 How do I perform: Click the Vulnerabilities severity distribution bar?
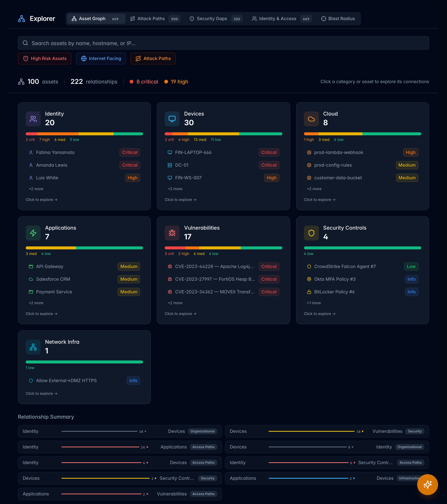tap(223, 248)
